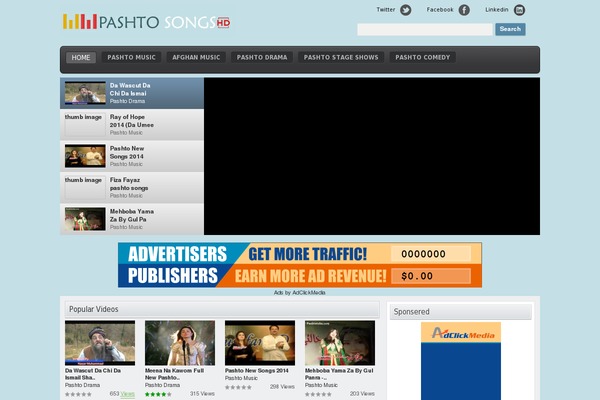Screen dimensions: 600x400
Task: Open the PASHTO DRAMA menu
Action: click(262, 57)
